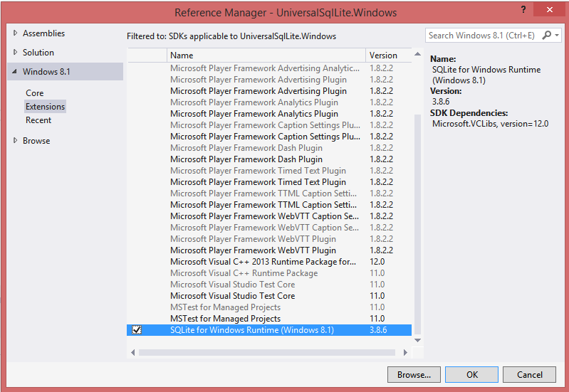
Task: Select black Player Framework Timed Text Plugin row
Action: (x=269, y=182)
